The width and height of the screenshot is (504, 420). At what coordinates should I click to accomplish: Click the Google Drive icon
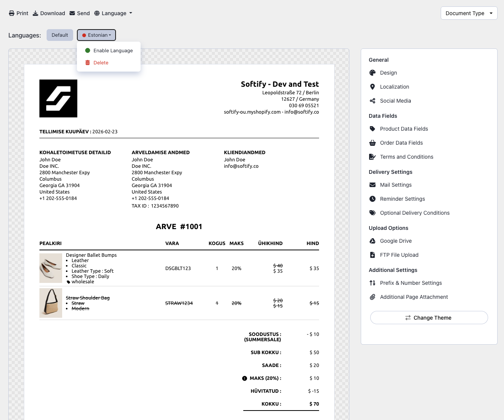[373, 241]
